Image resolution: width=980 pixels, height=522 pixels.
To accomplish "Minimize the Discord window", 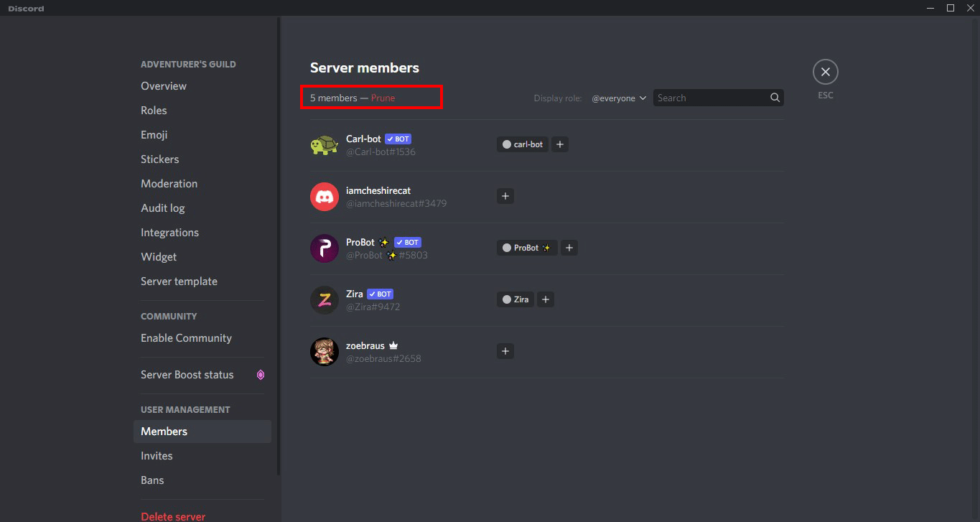I will point(930,8).
